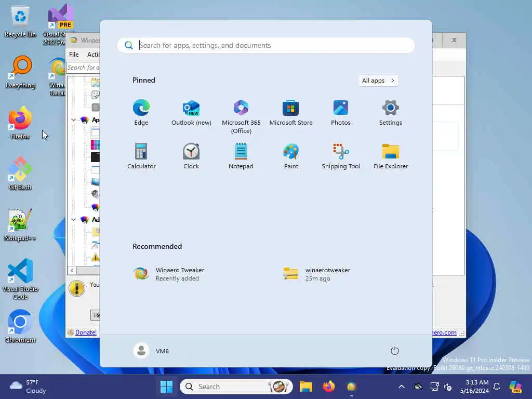
Task: Launch Outlook (new) pinned app
Action: coord(191,113)
